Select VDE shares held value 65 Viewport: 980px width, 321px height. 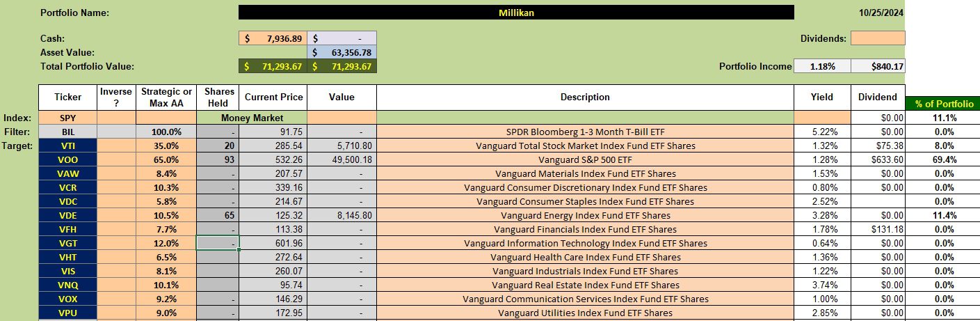point(218,215)
